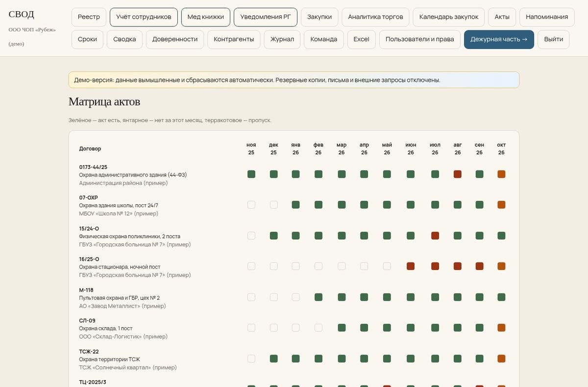Open the Команда page

324,40
